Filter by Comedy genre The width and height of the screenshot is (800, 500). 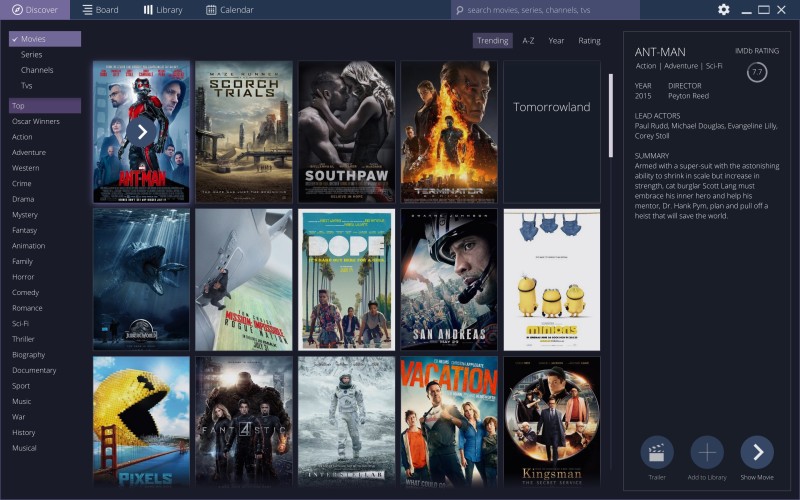(x=26, y=292)
